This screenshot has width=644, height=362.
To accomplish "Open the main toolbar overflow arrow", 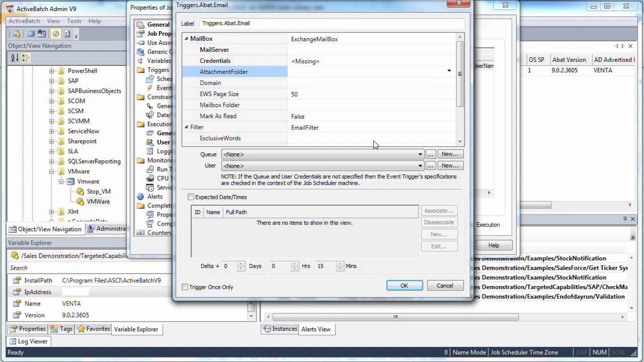I will (x=76, y=35).
